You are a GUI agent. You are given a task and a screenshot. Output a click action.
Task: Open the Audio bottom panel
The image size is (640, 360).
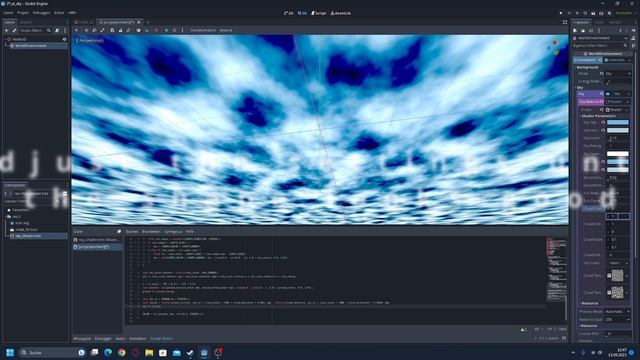(120, 339)
